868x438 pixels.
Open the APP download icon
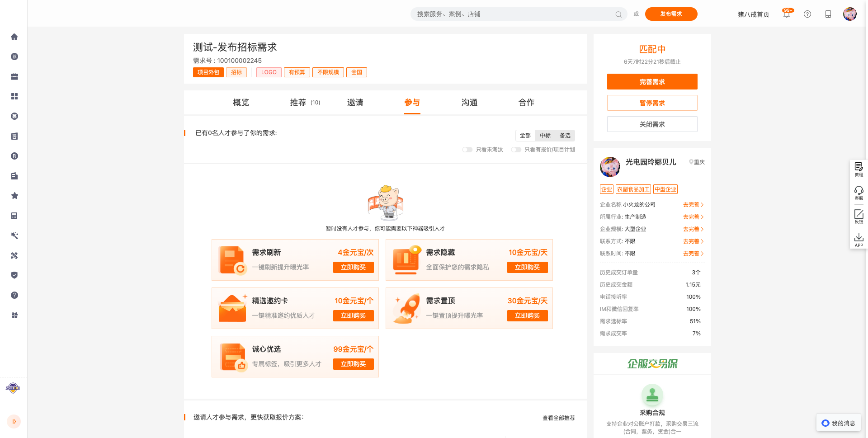point(859,240)
